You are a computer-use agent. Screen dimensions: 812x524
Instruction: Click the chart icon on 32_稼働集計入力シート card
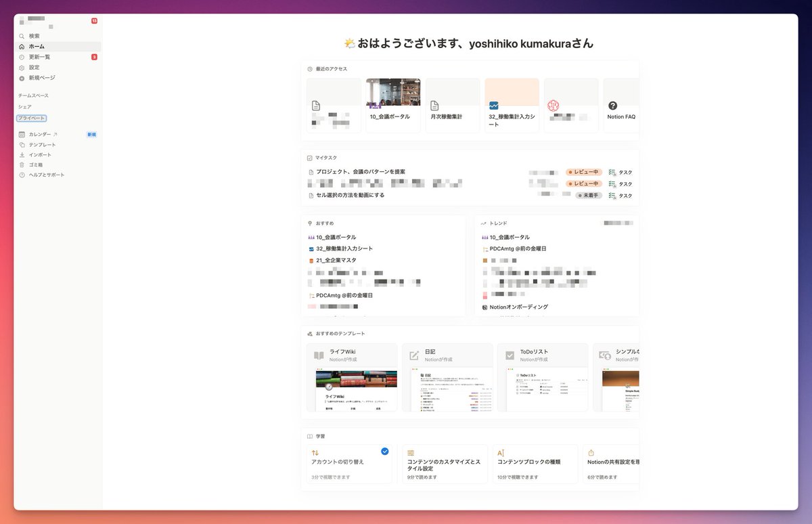[x=494, y=106]
